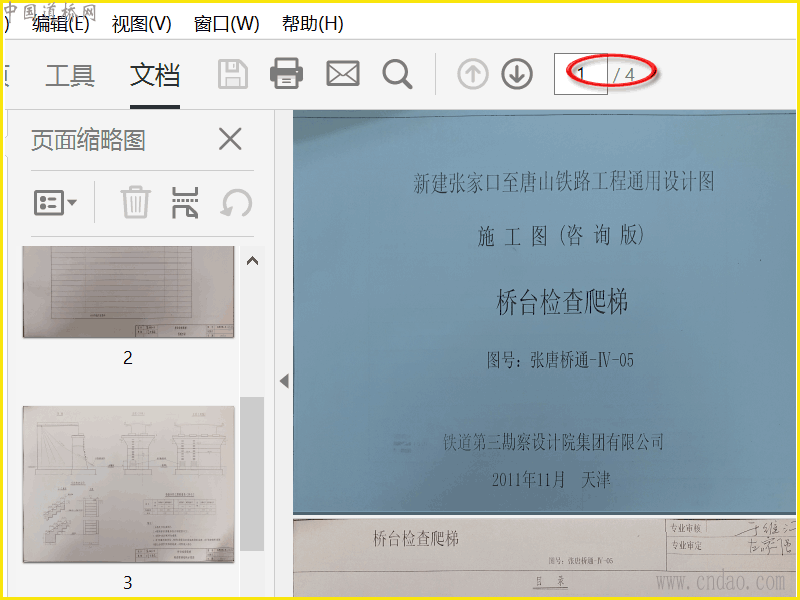Click text 图号：张唐桥通-IV-05 on cover page
Viewport: 800px width, 600px height.
tap(560, 360)
